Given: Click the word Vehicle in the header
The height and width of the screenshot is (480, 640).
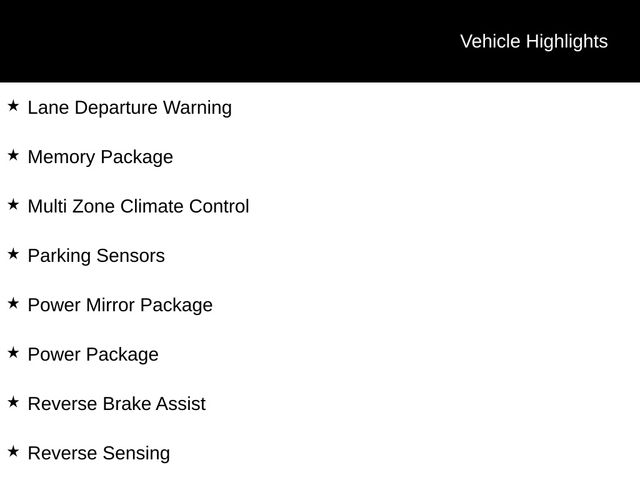Looking at the screenshot, I should [x=490, y=41].
